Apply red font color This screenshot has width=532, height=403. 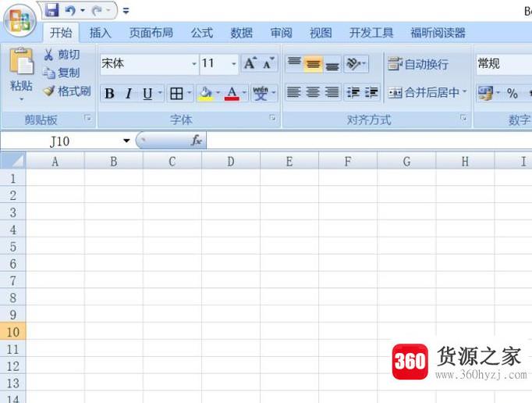pyautogui.click(x=232, y=93)
